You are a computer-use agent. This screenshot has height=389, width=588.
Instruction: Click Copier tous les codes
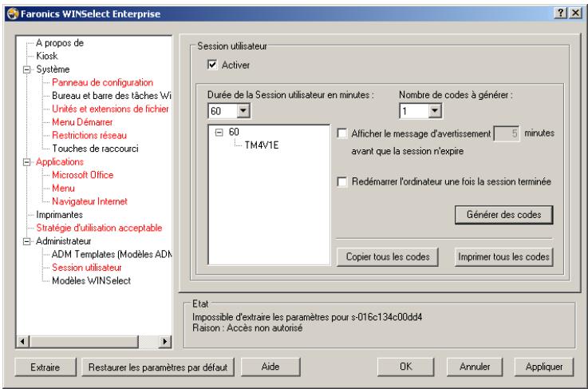pyautogui.click(x=388, y=257)
